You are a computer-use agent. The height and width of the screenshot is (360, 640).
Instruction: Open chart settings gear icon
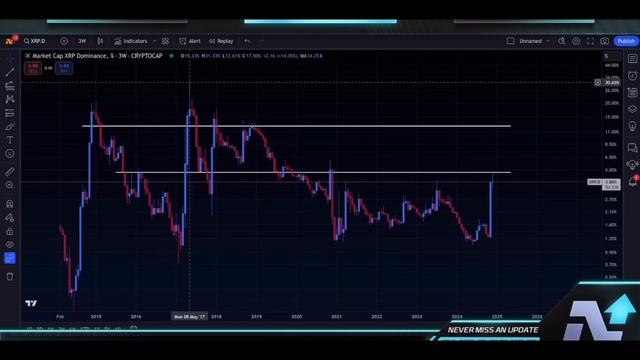click(576, 41)
